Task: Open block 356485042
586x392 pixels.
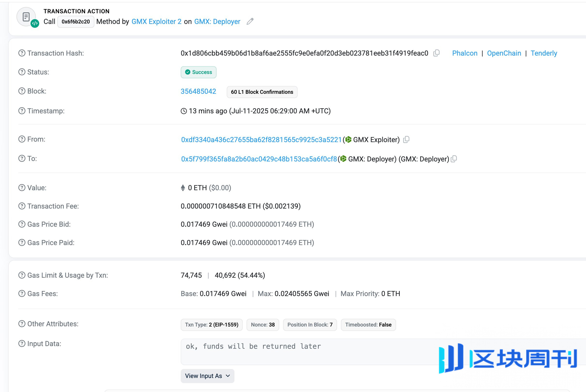Action: click(198, 91)
